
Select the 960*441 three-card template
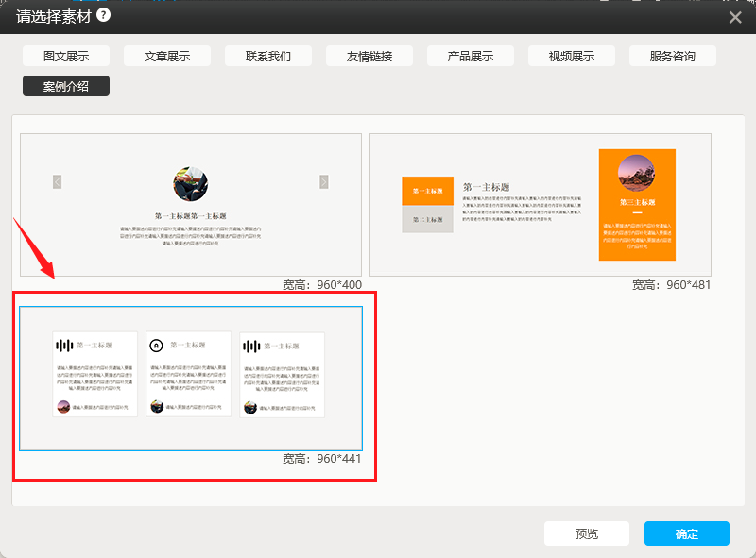[191, 378]
